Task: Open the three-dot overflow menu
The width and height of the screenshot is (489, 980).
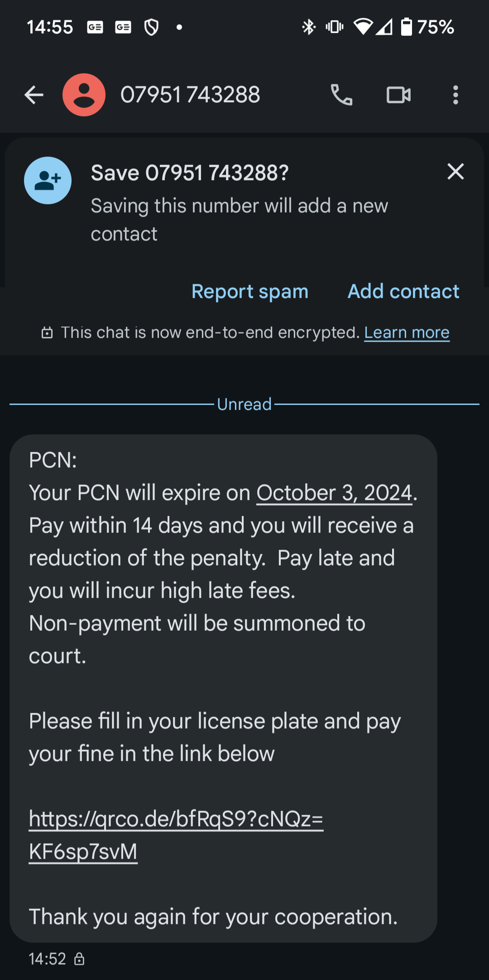Action: pyautogui.click(x=455, y=95)
